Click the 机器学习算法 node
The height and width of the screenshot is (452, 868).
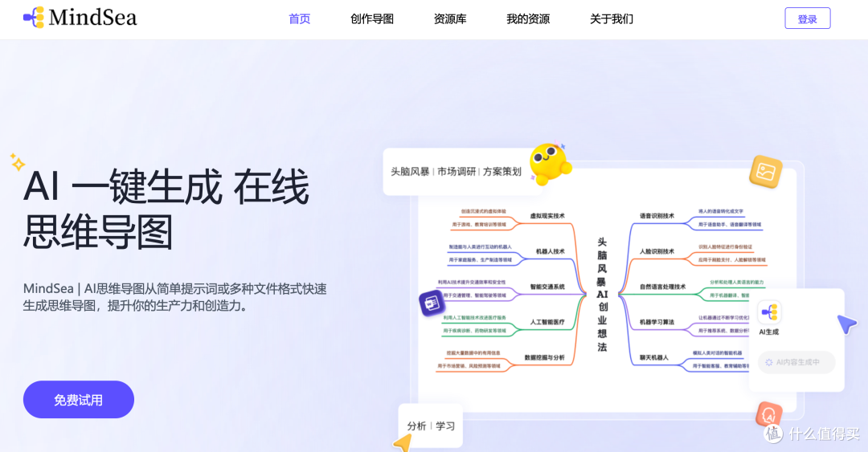pos(657,322)
